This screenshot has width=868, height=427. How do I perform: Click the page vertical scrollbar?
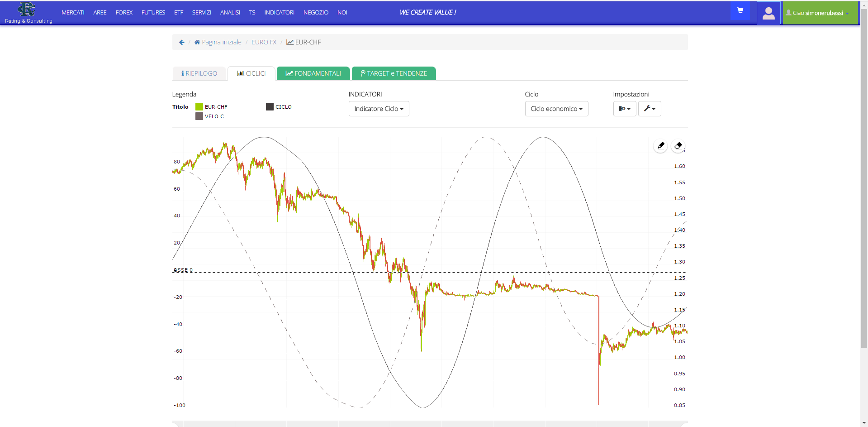click(x=864, y=181)
